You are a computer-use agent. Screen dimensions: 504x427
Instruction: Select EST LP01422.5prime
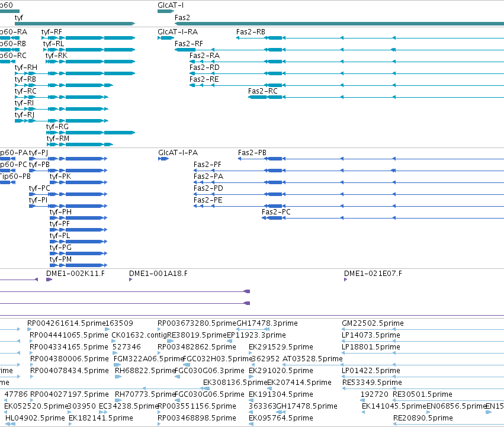point(423,377)
